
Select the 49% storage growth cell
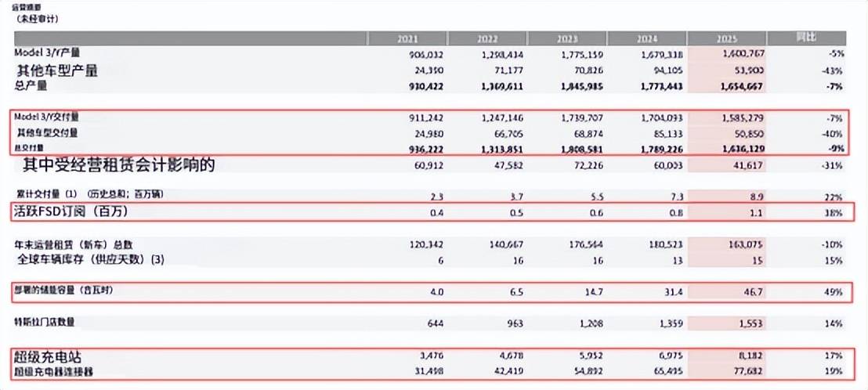click(x=834, y=291)
